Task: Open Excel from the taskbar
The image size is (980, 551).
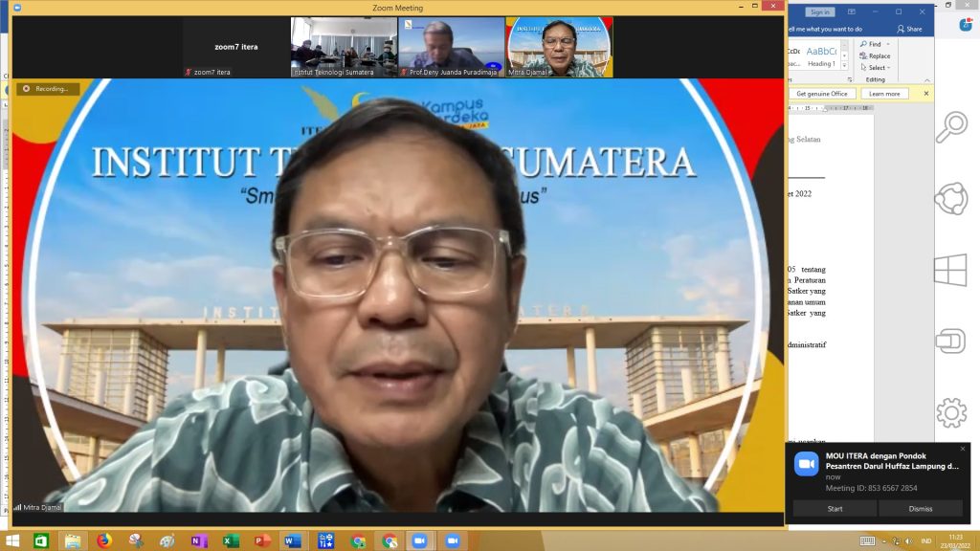Action: pos(231,540)
